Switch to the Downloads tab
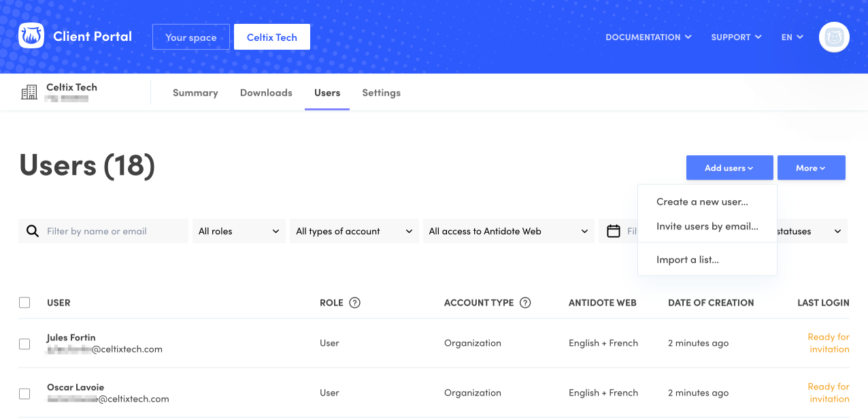 pyautogui.click(x=266, y=93)
